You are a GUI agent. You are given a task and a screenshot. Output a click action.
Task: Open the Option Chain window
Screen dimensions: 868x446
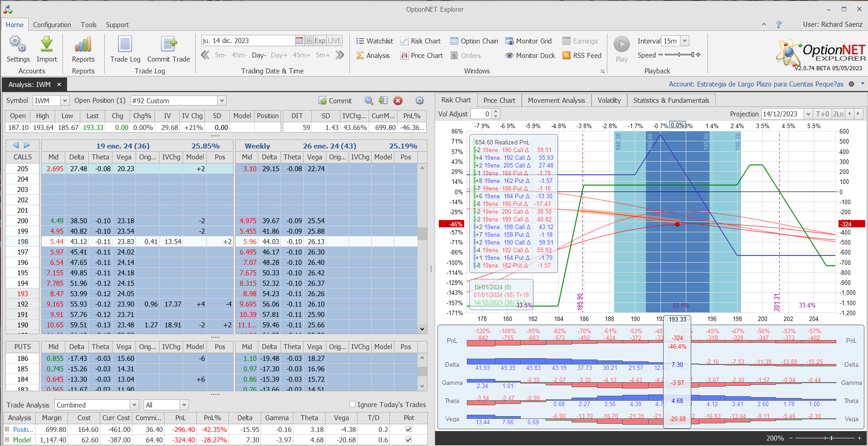coord(474,41)
